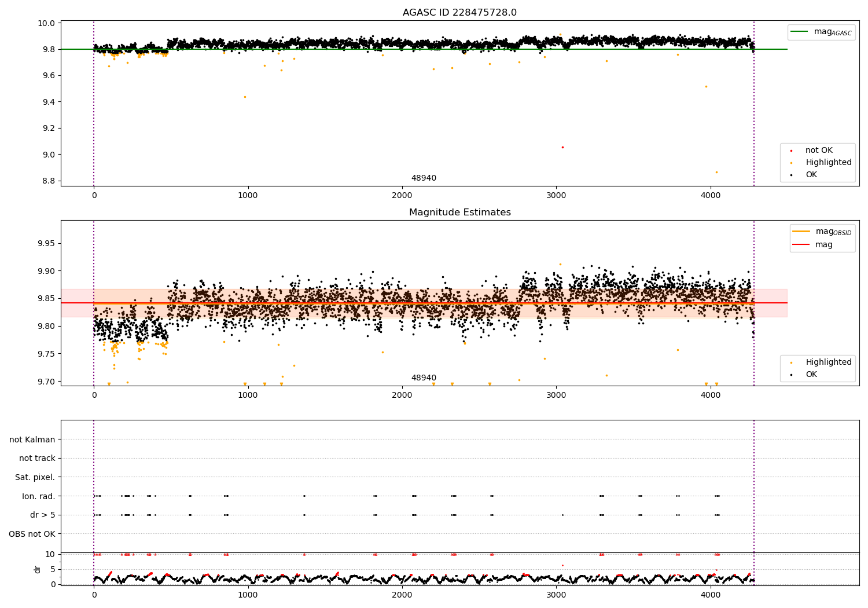The height and width of the screenshot is (608, 868).
Task: Click y-tick 10 on the dr axis
Action: [50, 554]
